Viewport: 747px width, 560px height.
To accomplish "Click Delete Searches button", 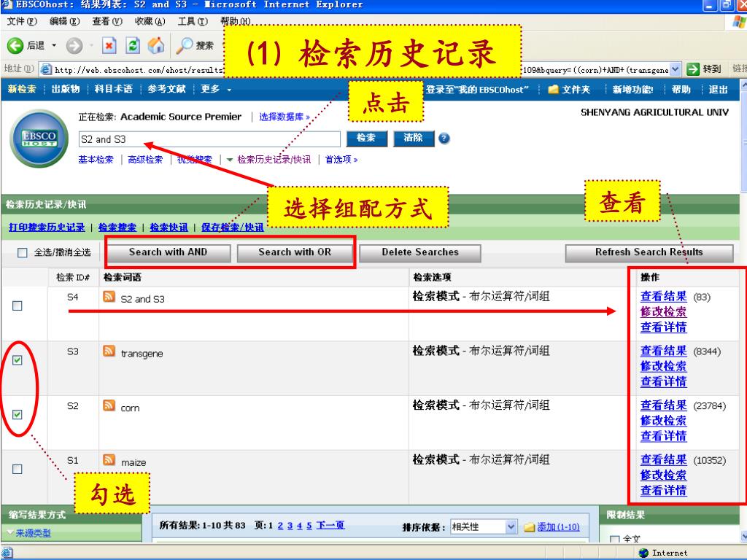I will coord(420,252).
